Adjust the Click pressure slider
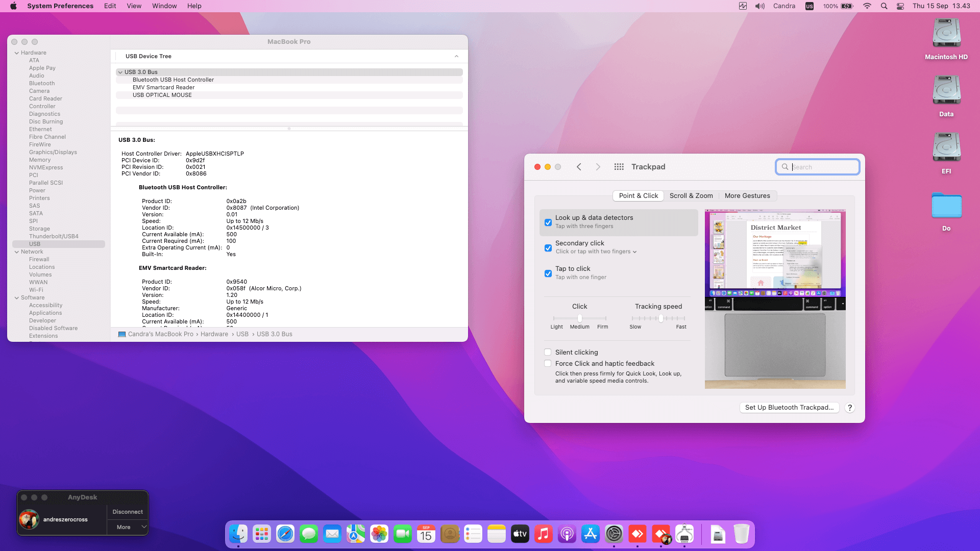This screenshot has height=551, width=980. (x=580, y=318)
